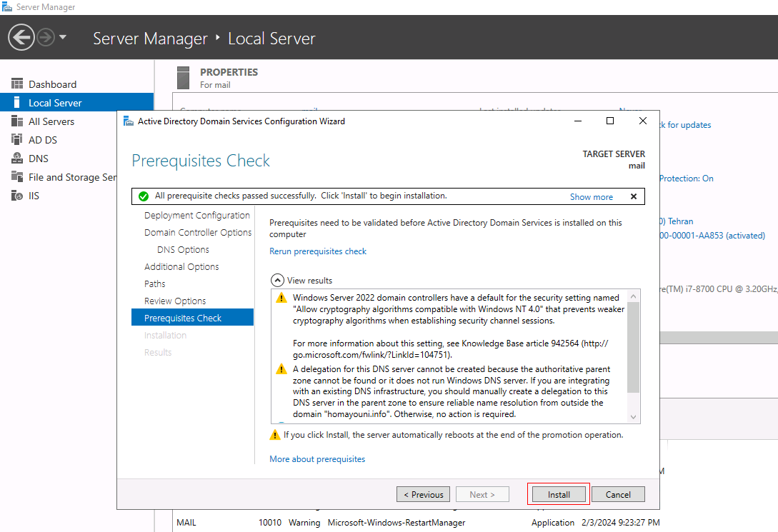Go to Domain Controller Options step
This screenshot has height=532, width=778.
click(198, 233)
